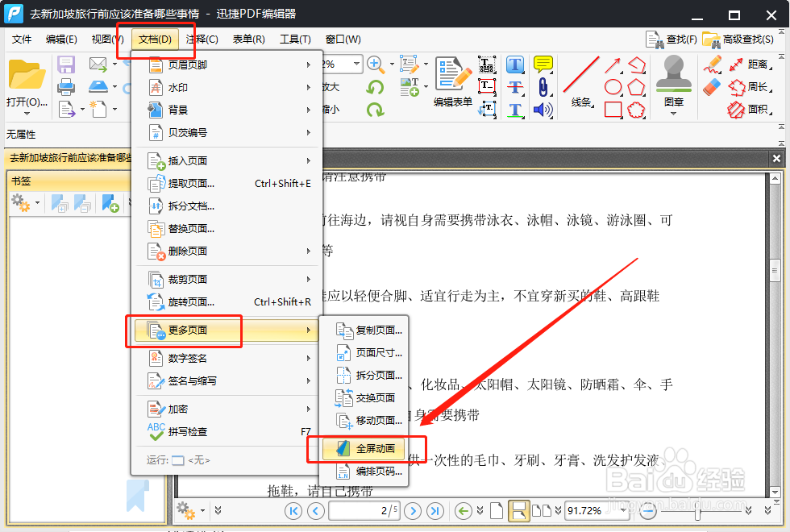Expand the 贝茨编号 submenu

pos(227,132)
